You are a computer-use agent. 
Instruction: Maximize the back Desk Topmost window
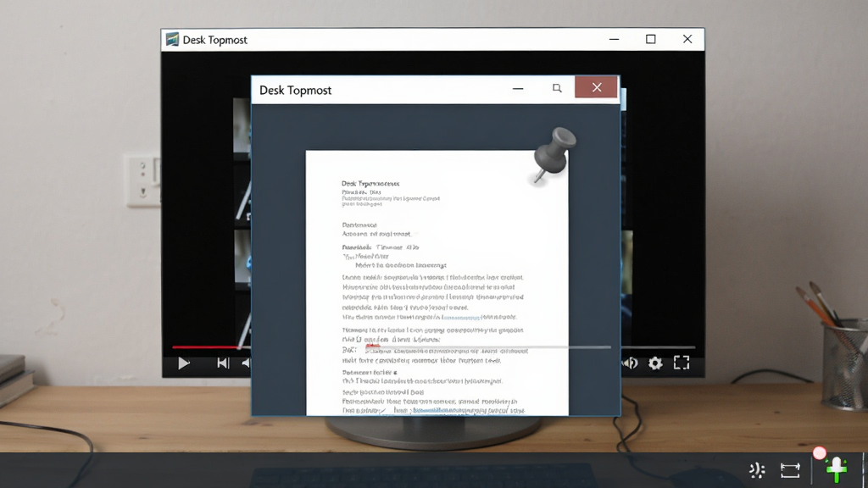[650, 39]
